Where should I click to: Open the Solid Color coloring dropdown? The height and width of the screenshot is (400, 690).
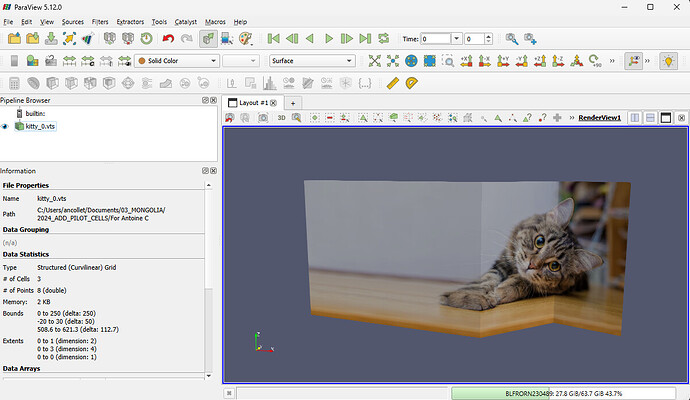(176, 61)
